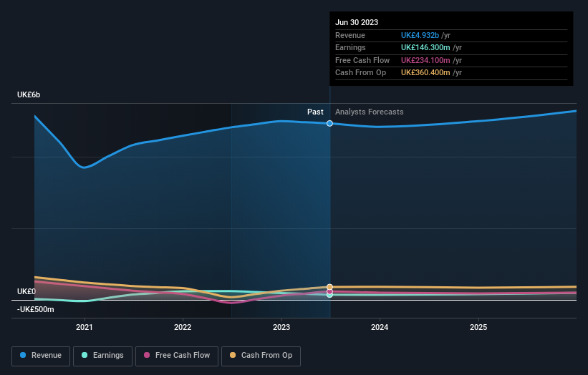
Task: Click the 2022 x-axis label
Action: [183, 327]
